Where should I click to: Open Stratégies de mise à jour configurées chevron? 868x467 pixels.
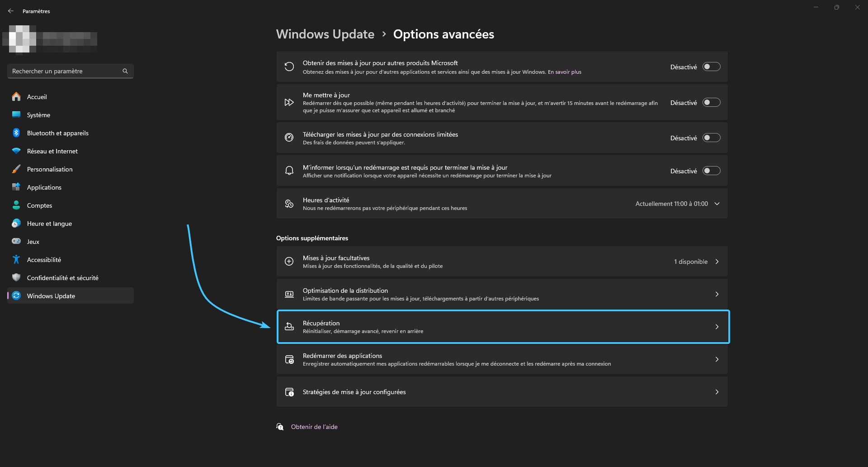[x=717, y=392]
